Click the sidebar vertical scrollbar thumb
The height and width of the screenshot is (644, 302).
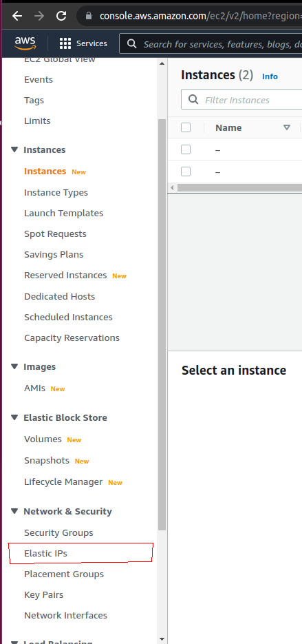point(162,324)
